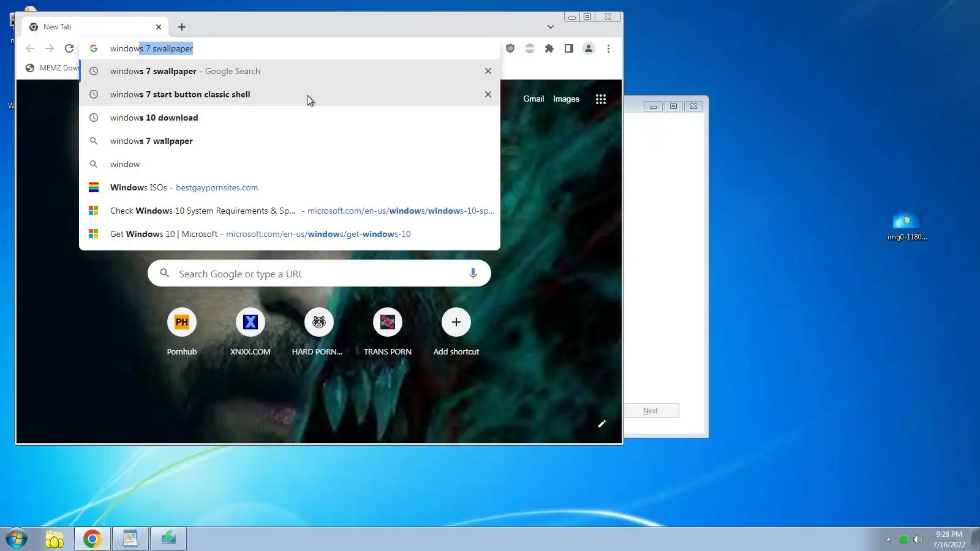The image size is (980, 551).
Task: Select the 'windows 10 download' suggestion
Action: click(x=290, y=118)
